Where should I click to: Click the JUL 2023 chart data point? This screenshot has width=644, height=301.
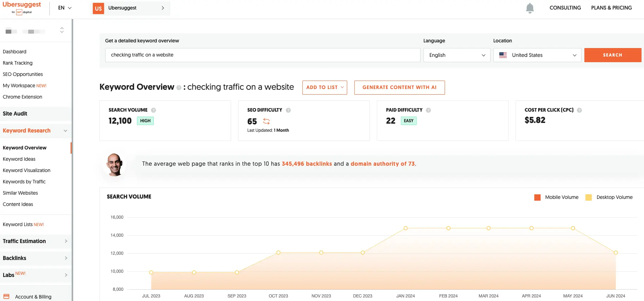point(151,272)
